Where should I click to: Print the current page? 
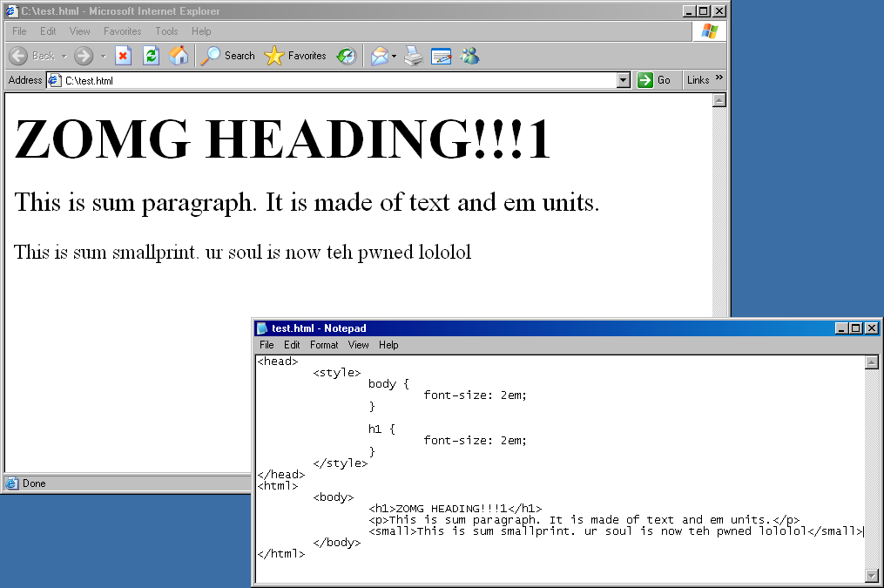414,56
